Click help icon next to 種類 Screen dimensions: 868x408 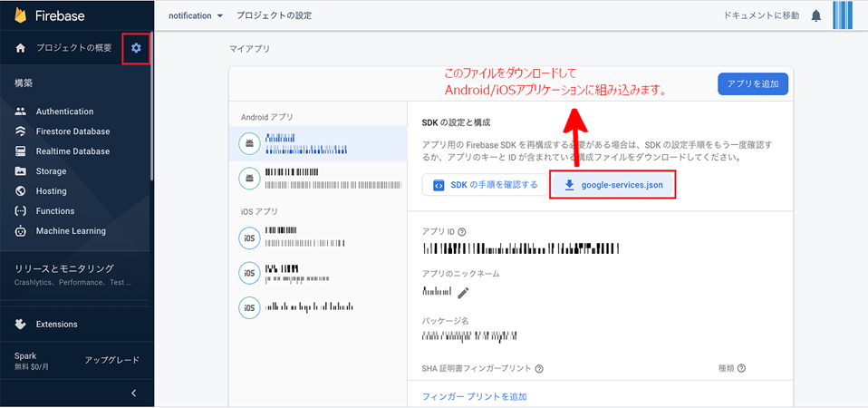click(741, 368)
